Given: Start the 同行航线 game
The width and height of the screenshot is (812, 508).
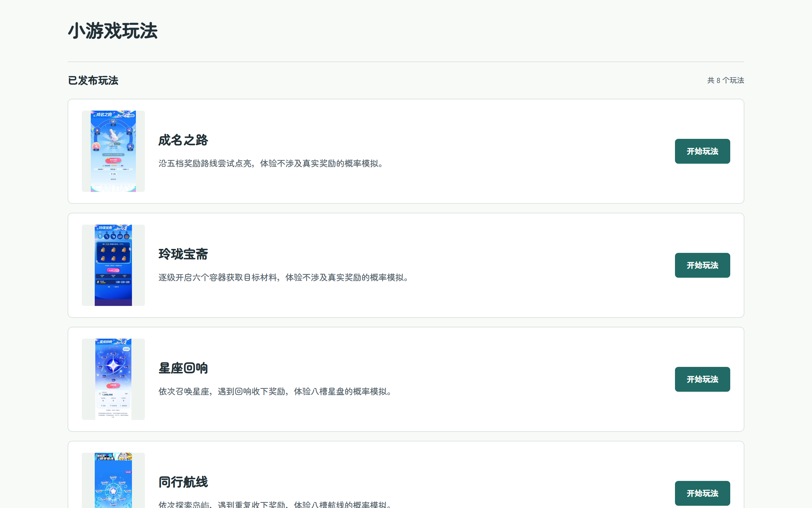Looking at the screenshot, I should point(702,493).
